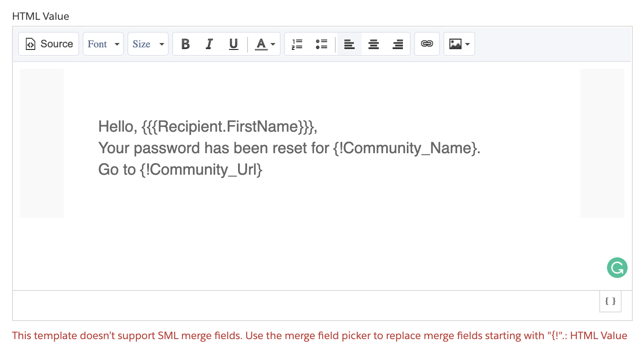Image resolution: width=644 pixels, height=352 pixels.
Task: Place cursor in the Hello, {{{Recipient.FirstName}}} line
Action: (x=208, y=127)
